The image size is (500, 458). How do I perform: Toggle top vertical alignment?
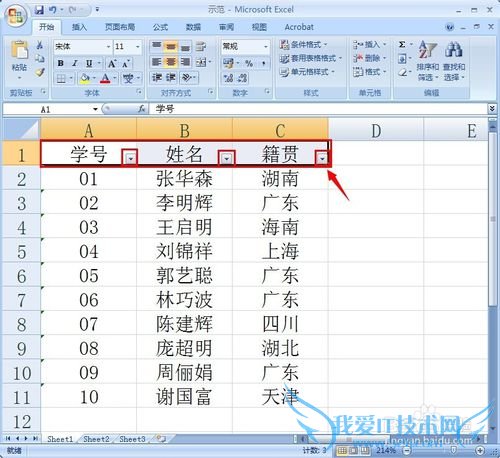156,46
